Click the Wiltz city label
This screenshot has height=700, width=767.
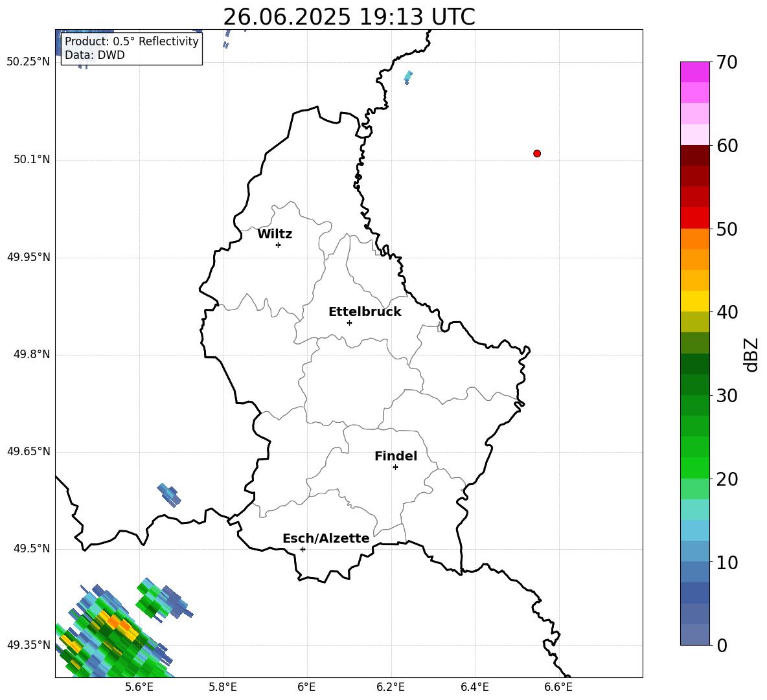pos(275,234)
